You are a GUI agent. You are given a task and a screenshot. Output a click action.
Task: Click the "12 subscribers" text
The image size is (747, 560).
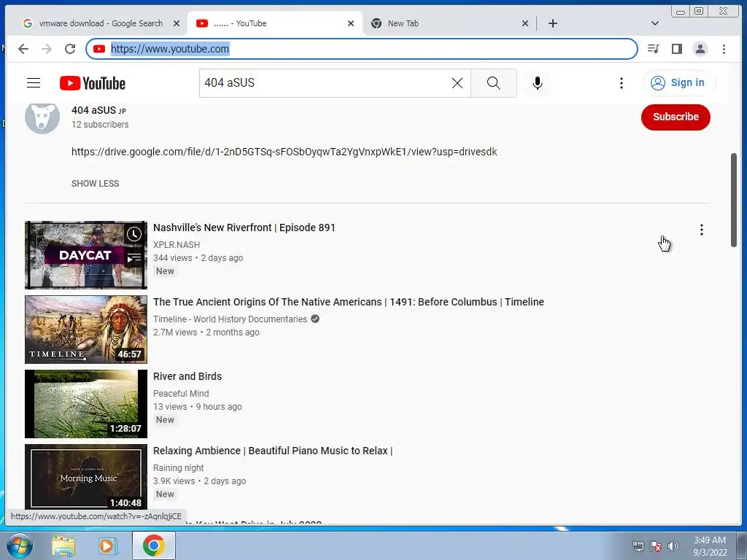100,124
